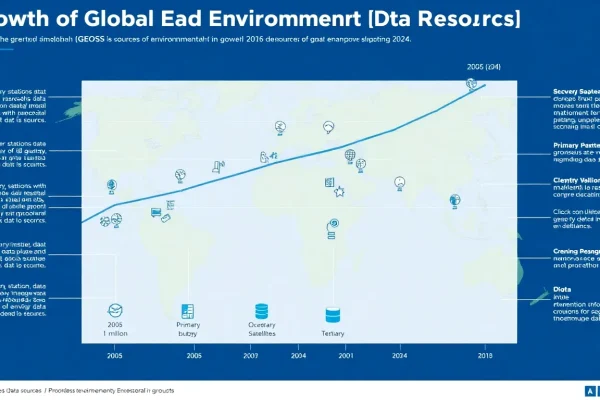Select the '2024' axis label

[x=399, y=356]
